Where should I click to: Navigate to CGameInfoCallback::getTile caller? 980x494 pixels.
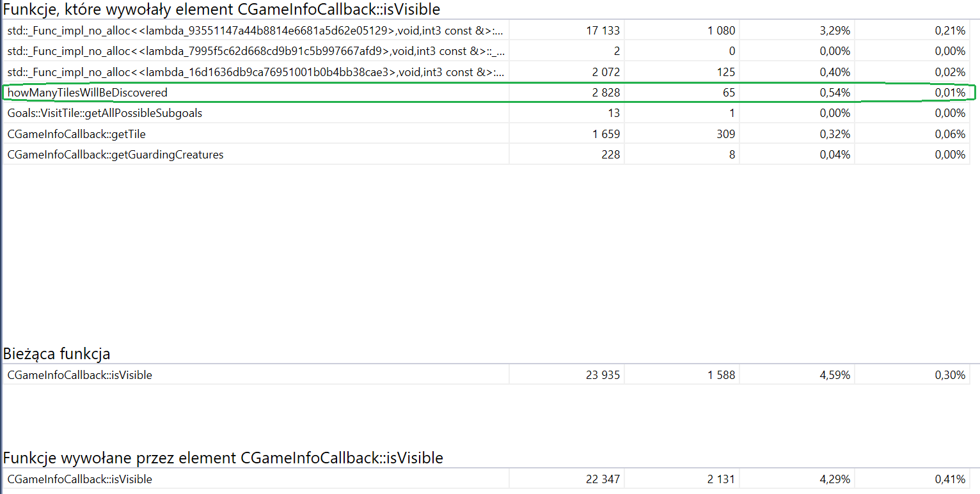72,134
